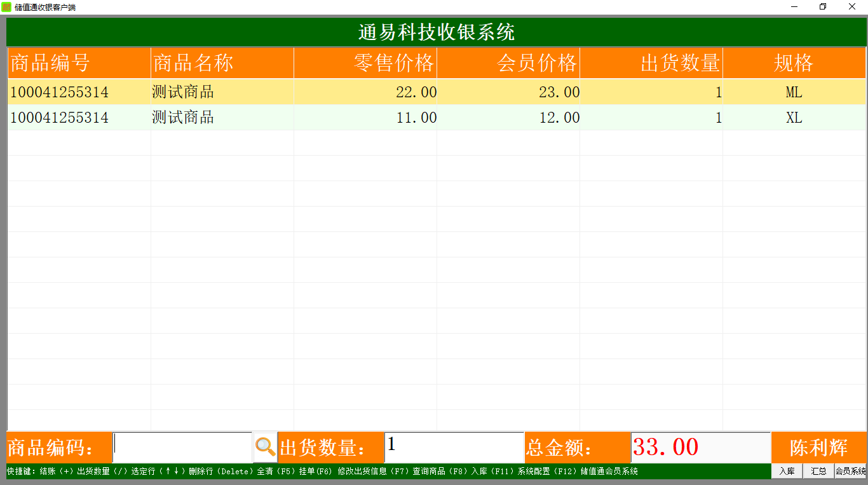Click the member price 12.00 cell
The image size is (868, 485).
[508, 118]
